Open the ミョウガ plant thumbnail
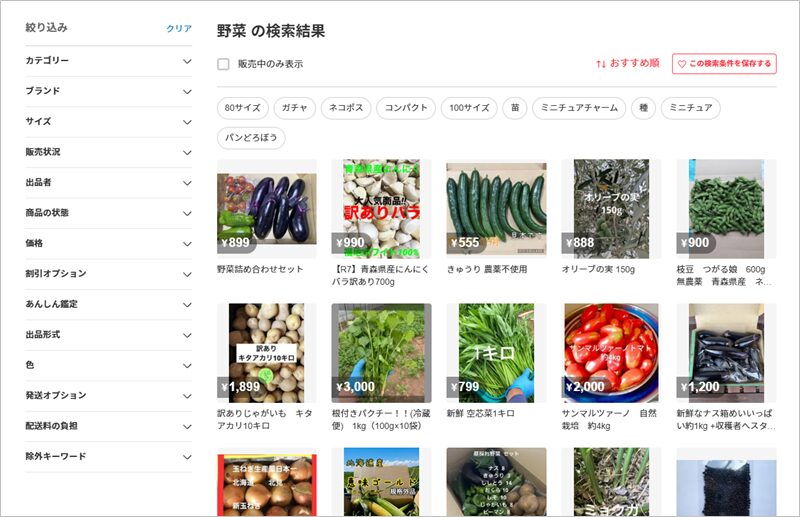800x517 pixels. 611,482
